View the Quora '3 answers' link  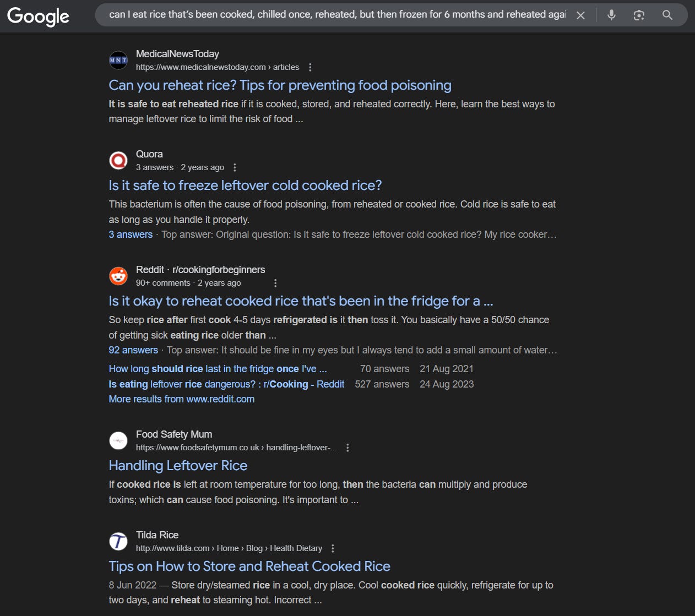[131, 235]
